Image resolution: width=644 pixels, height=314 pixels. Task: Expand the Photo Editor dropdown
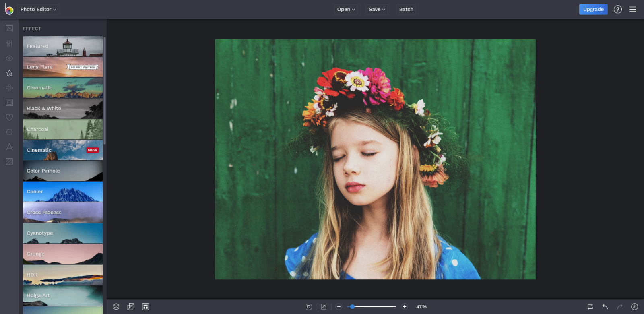[x=38, y=9]
